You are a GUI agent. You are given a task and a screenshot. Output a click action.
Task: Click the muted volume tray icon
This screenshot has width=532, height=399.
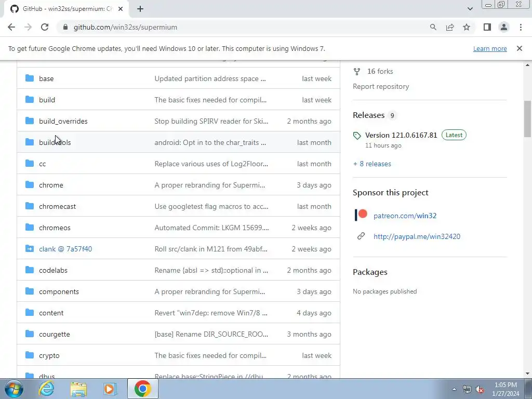click(480, 390)
